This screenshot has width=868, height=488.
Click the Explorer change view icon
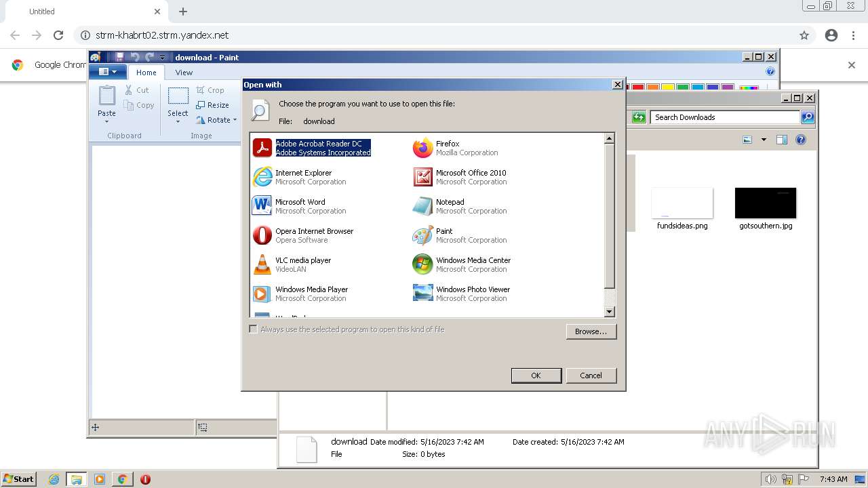(x=747, y=140)
